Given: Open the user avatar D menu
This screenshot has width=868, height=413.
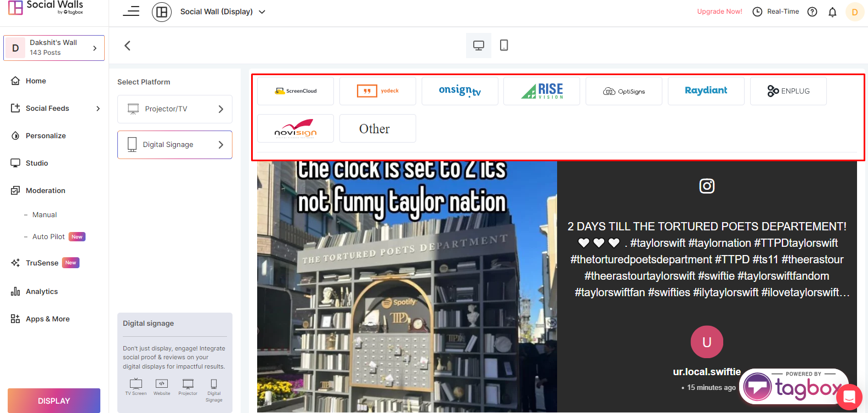Looking at the screenshot, I should click(x=854, y=12).
